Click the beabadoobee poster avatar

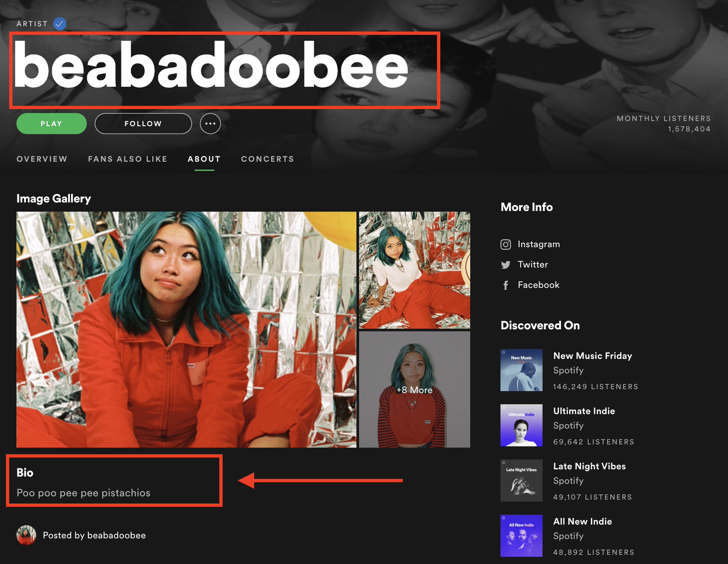point(26,535)
